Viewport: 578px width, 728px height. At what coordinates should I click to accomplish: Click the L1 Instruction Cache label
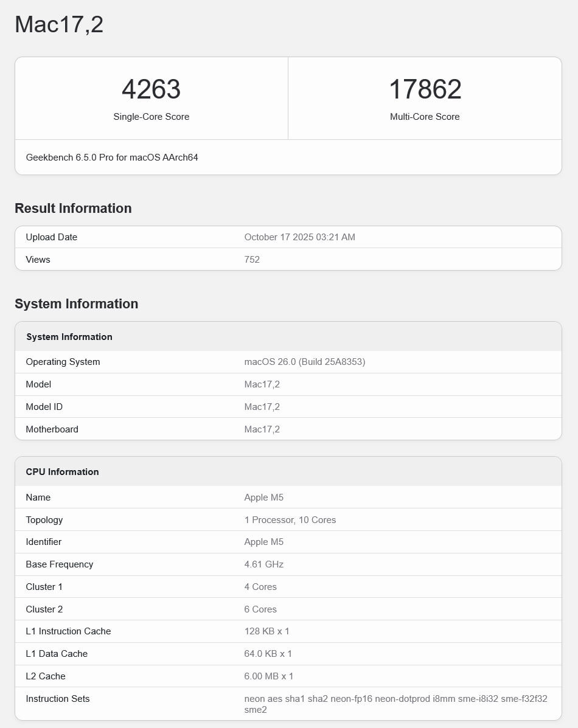(68, 631)
